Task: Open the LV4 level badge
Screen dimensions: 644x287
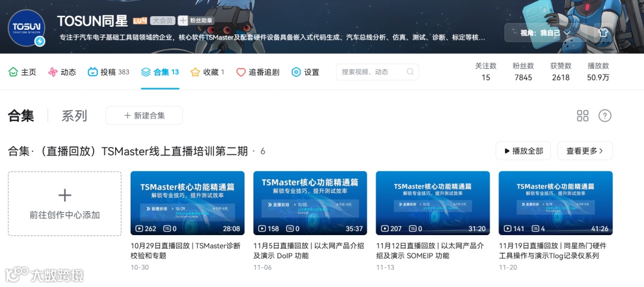Action: coord(140,20)
